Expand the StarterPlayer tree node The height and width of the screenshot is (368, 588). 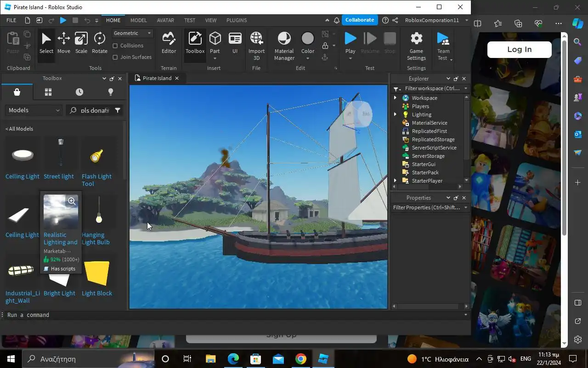tap(395, 181)
